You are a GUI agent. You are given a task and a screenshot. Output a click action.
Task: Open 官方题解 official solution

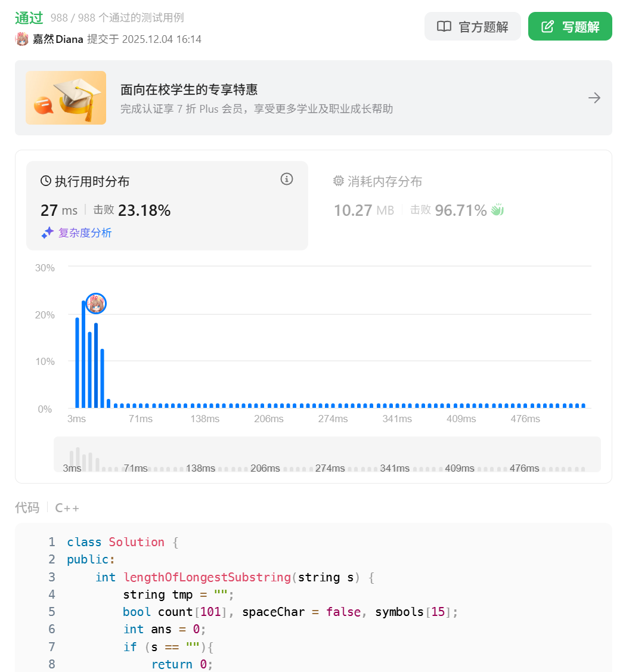tap(472, 26)
